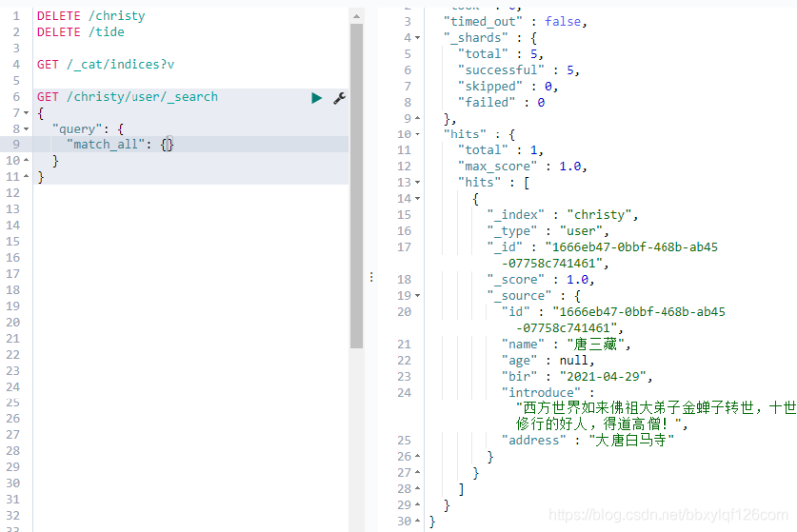Viewport: 797px width, 532px height.
Task: Collapse the _shards block at response line 4
Action: tap(417, 38)
